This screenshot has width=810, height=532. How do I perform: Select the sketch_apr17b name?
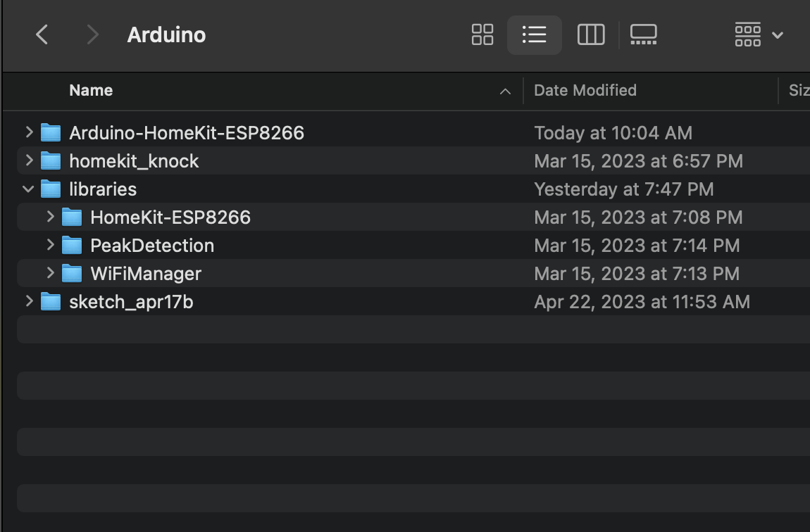point(131,302)
